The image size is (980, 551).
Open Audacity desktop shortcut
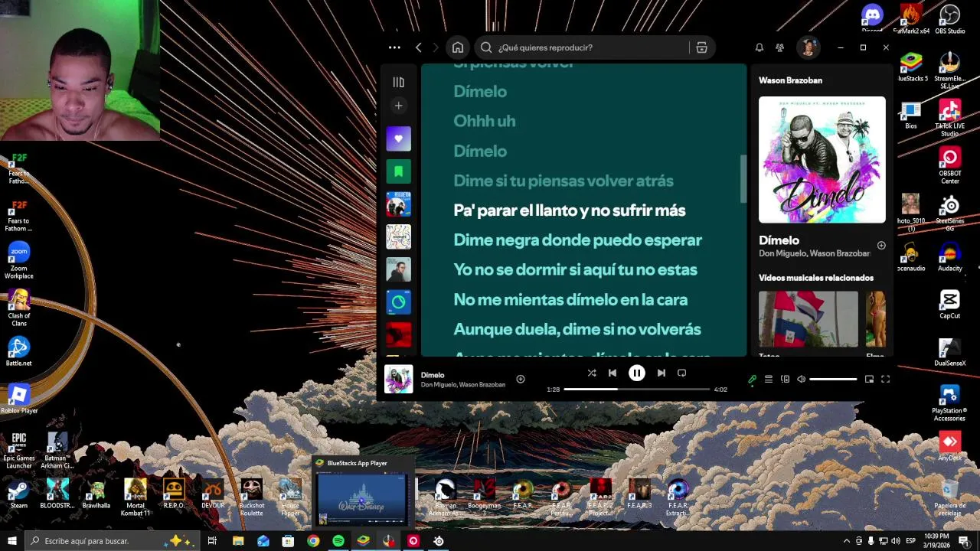[949, 256]
